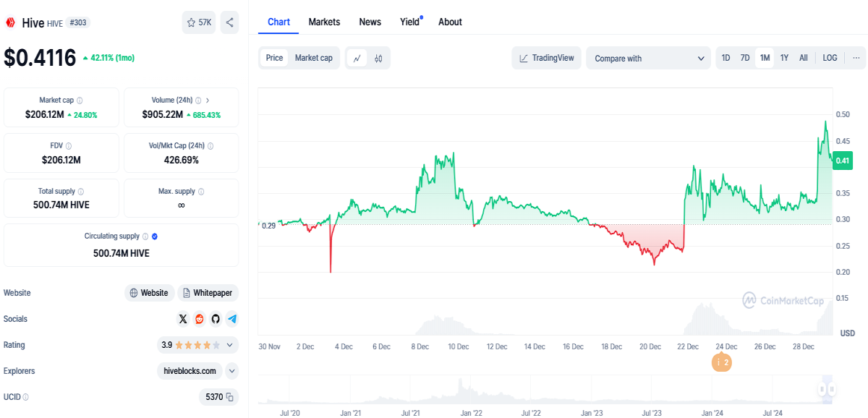Switch chart to candlestick view icon
The height and width of the screenshot is (418, 868).
coord(378,58)
